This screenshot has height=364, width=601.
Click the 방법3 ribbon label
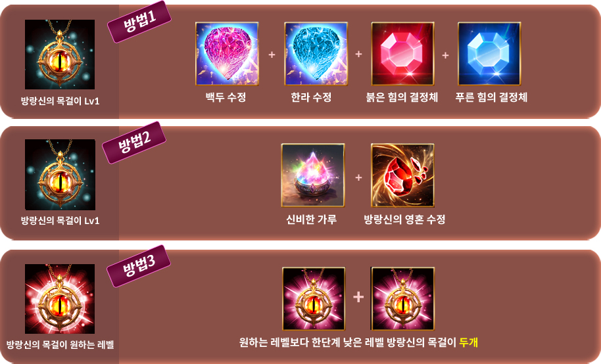point(139,266)
